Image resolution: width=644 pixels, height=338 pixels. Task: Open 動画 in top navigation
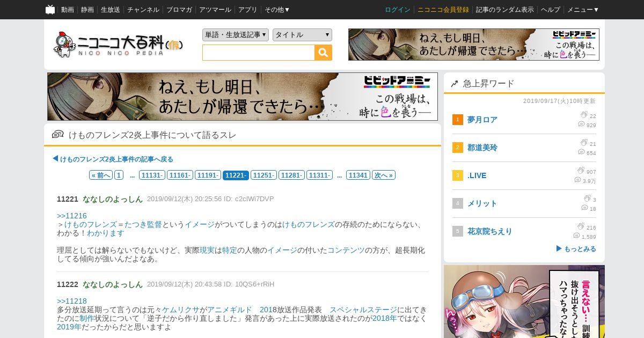coord(68,10)
